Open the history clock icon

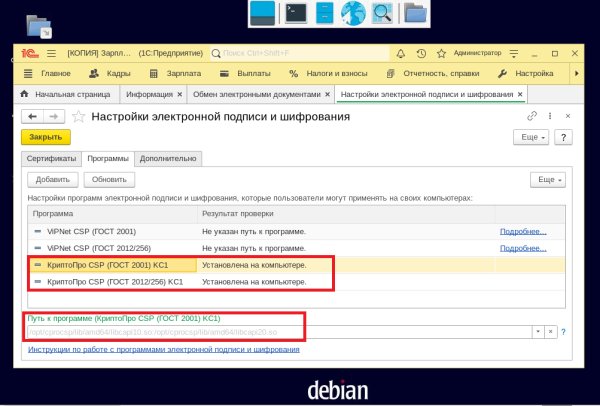[421, 54]
